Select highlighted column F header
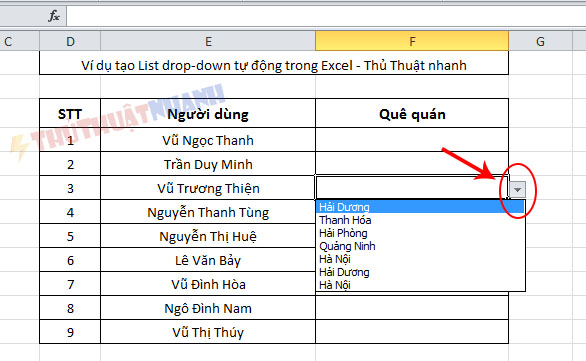Image resolution: width=586 pixels, height=361 pixels. click(412, 41)
